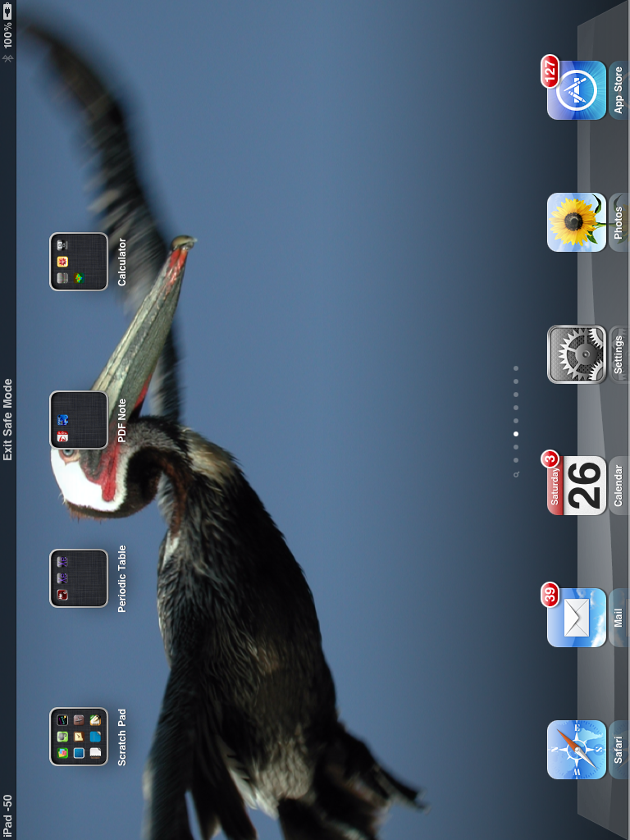Open the PDF Note folder
Screen dimensions: 630x840
coord(79,420)
